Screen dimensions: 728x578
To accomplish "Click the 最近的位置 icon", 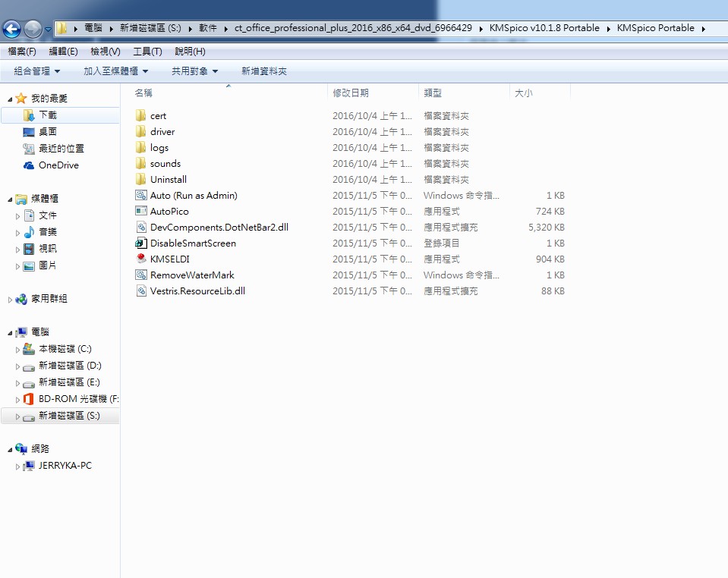I will (29, 149).
